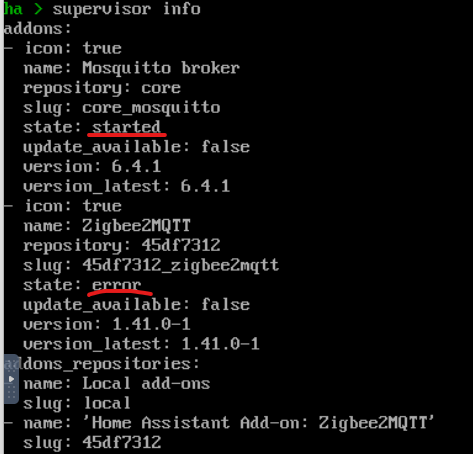This screenshot has width=473, height=454.
Task: Click Mosquitto version value '6.4.1'
Action: pos(136,166)
